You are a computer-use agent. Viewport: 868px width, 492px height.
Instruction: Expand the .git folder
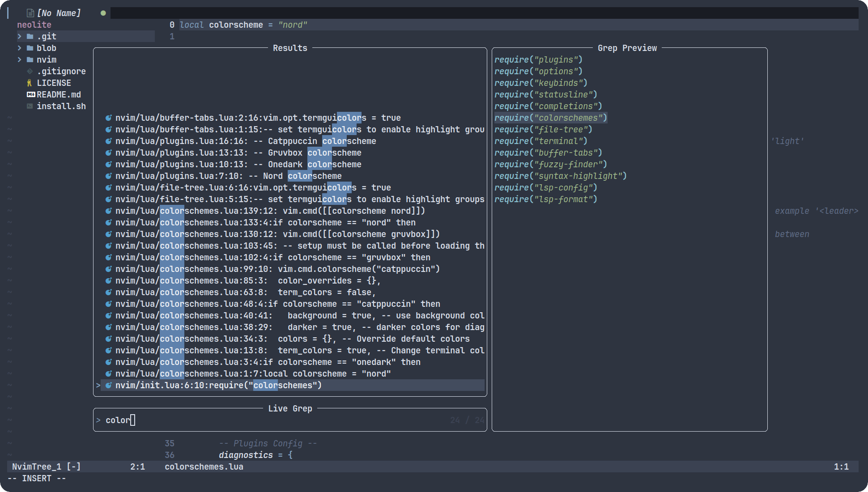tap(20, 36)
